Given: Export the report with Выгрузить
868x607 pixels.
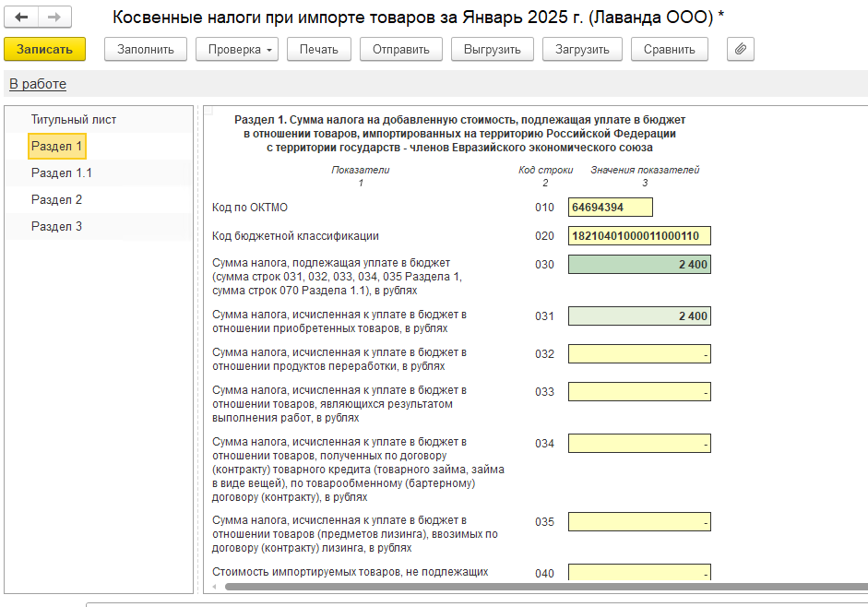Looking at the screenshot, I should coord(493,49).
